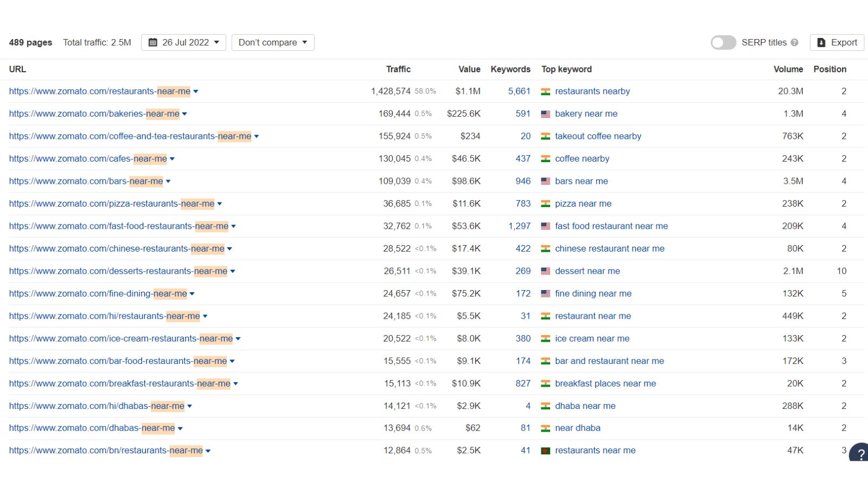Sort by the Traffic column header
The width and height of the screenshot is (868, 488).
398,69
